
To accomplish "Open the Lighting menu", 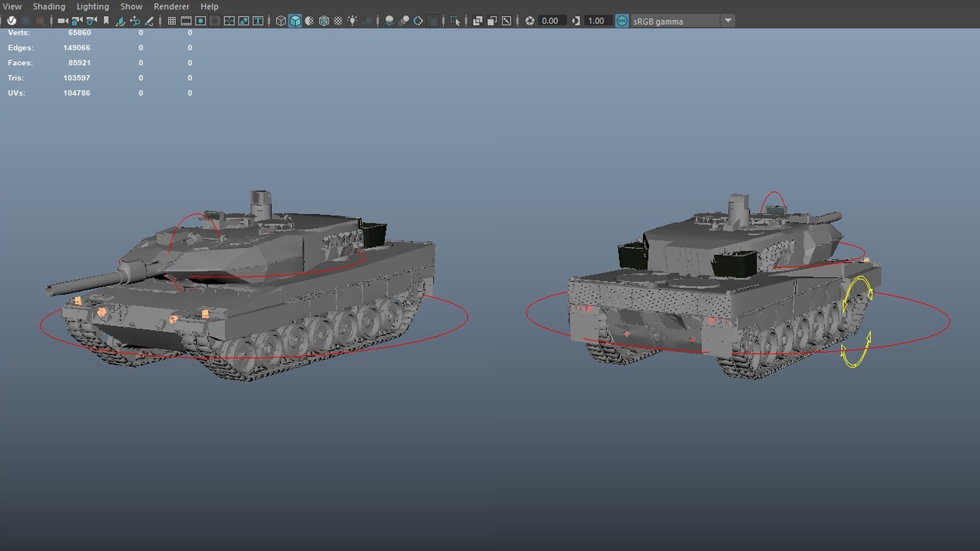I will [93, 7].
